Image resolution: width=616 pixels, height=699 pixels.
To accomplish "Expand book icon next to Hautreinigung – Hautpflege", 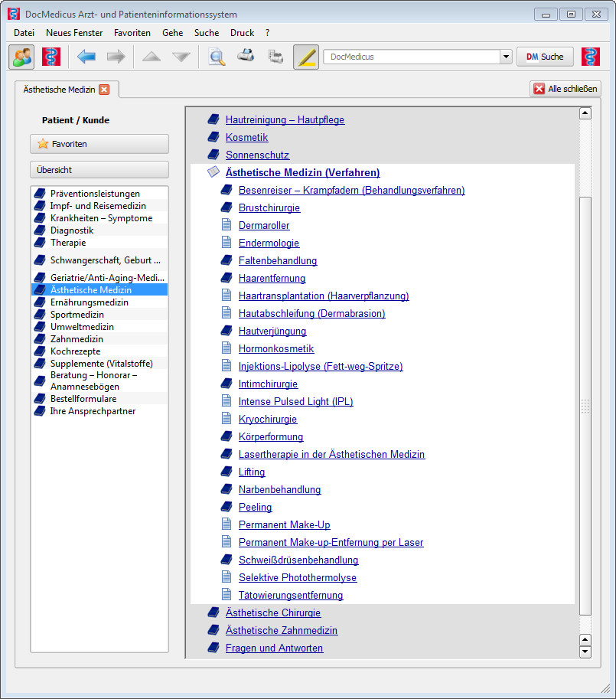I will click(x=213, y=119).
